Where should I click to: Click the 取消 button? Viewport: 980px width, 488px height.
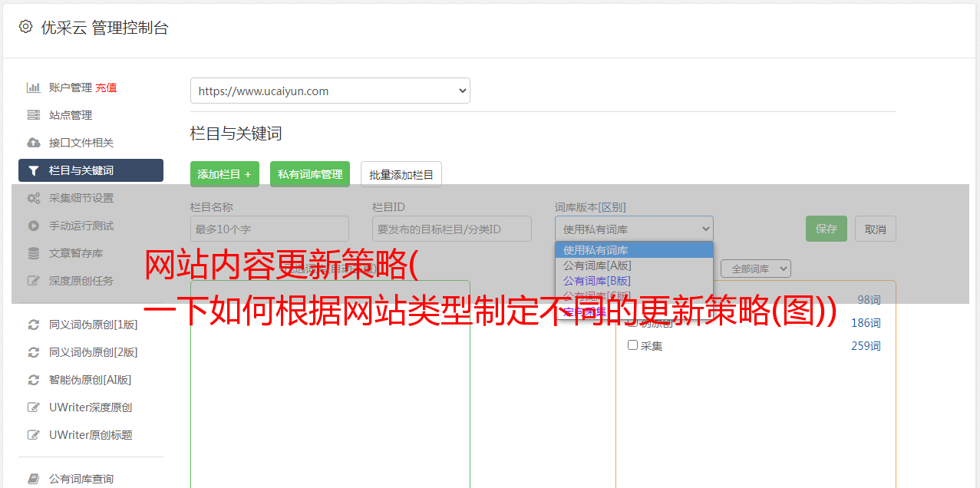[876, 229]
